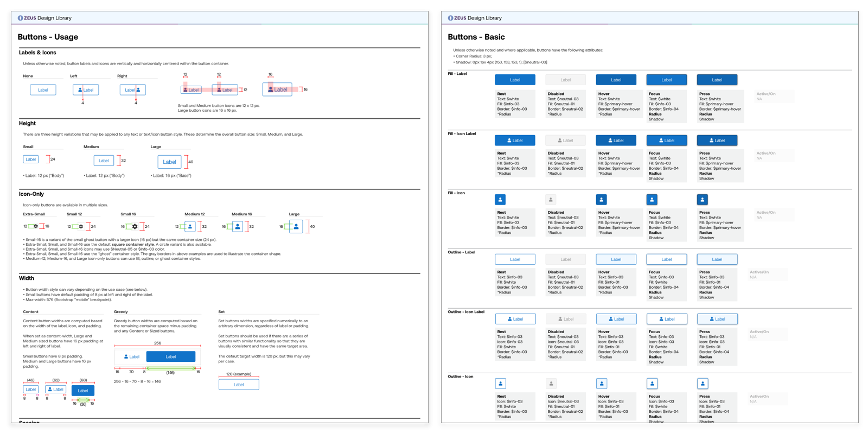Image resolution: width=868 pixels, height=434 pixels.
Task: Click the Rest state button in Fill - Icon row
Action: coord(500,200)
